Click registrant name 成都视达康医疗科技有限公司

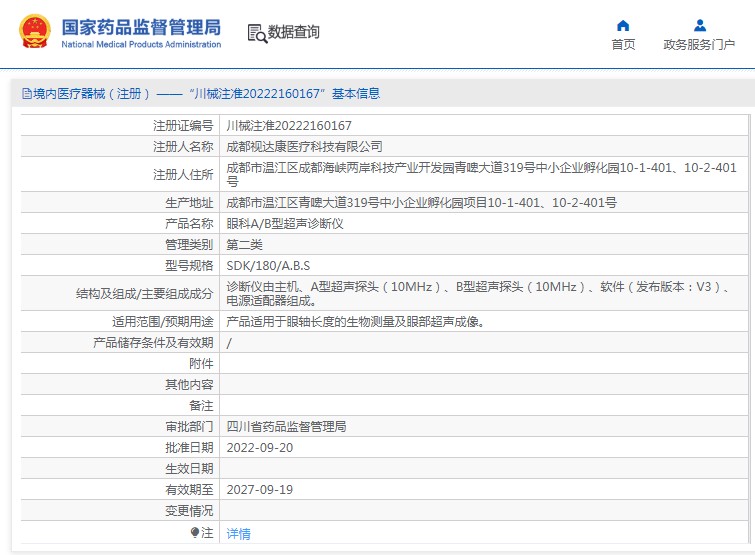tap(304, 146)
